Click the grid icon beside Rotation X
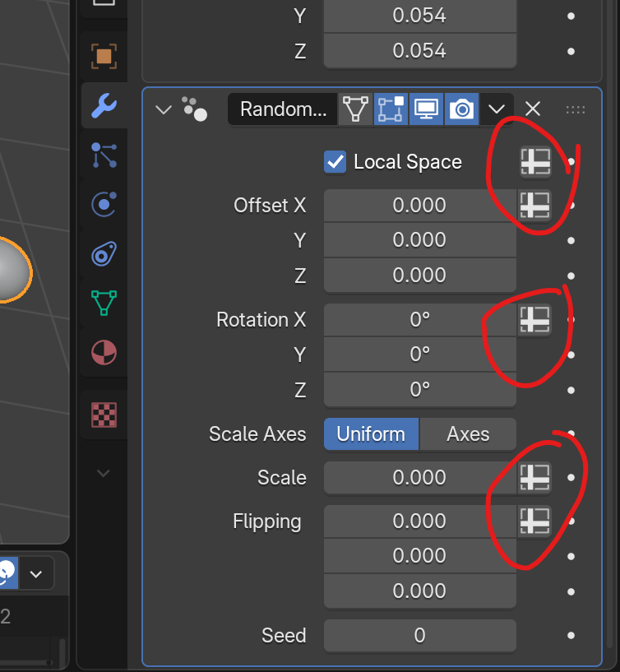This screenshot has height=672, width=620. click(534, 320)
